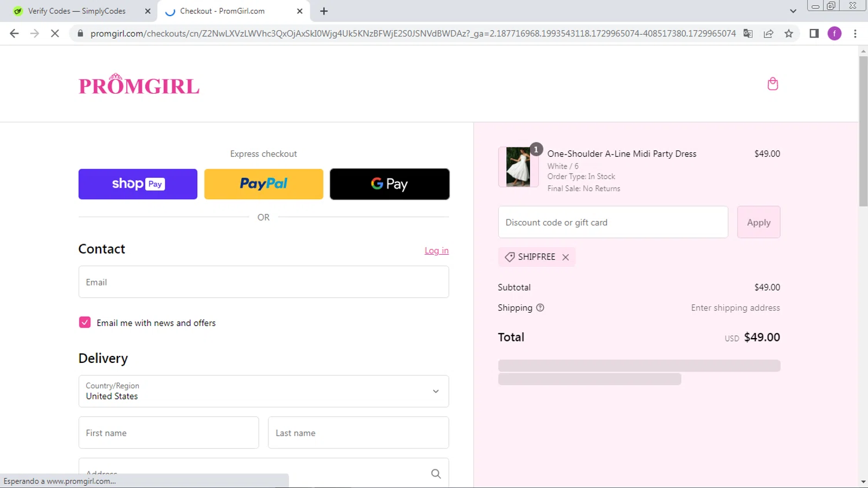This screenshot has height=488, width=868.
Task: Open a new tab with plus button
Action: tap(324, 11)
